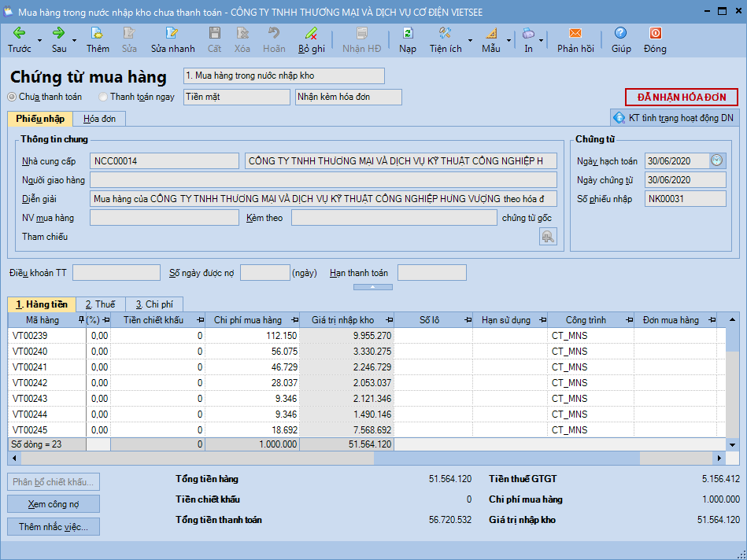This screenshot has width=747, height=560.
Task: Expand the Tiện ích dropdown arrow
Action: [471, 40]
